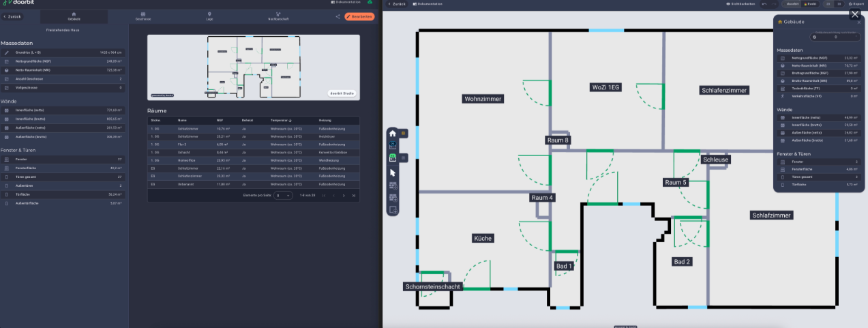Open the Gebäudeausrichtung dropdown in Gebäude panel

click(815, 37)
